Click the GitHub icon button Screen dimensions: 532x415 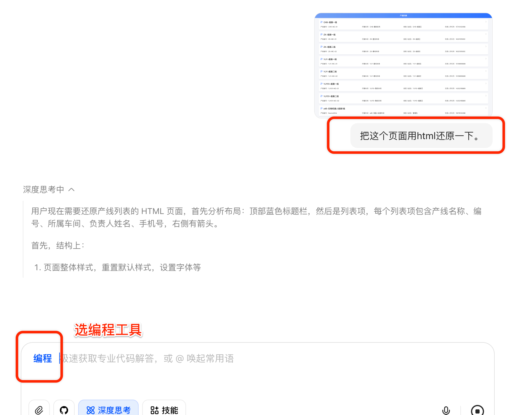[x=64, y=410]
